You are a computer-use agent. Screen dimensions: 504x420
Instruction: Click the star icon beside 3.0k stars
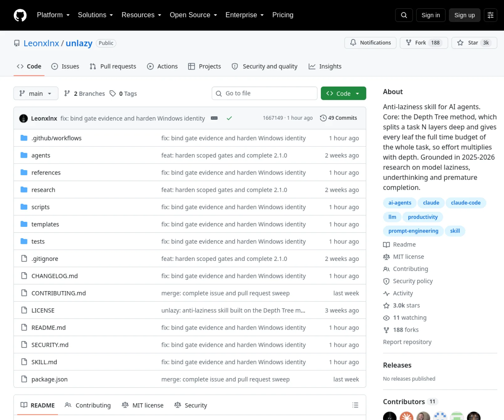pyautogui.click(x=387, y=306)
